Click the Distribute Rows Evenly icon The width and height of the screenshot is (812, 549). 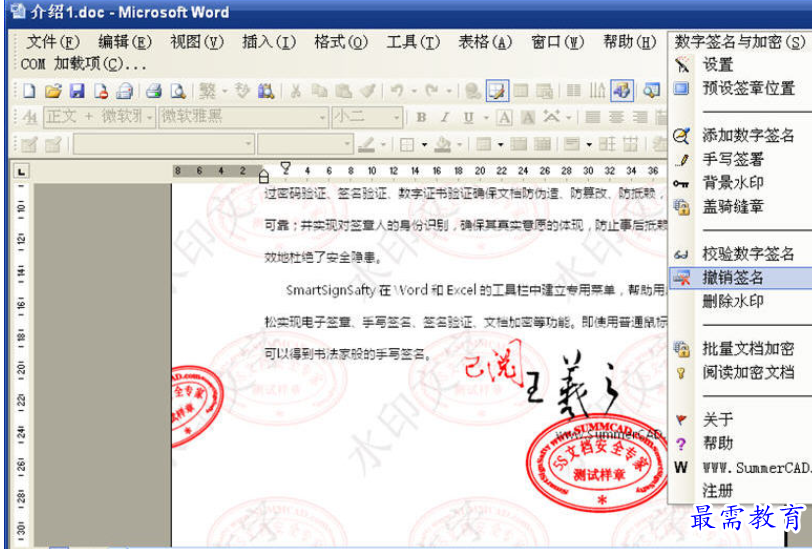[606, 144]
